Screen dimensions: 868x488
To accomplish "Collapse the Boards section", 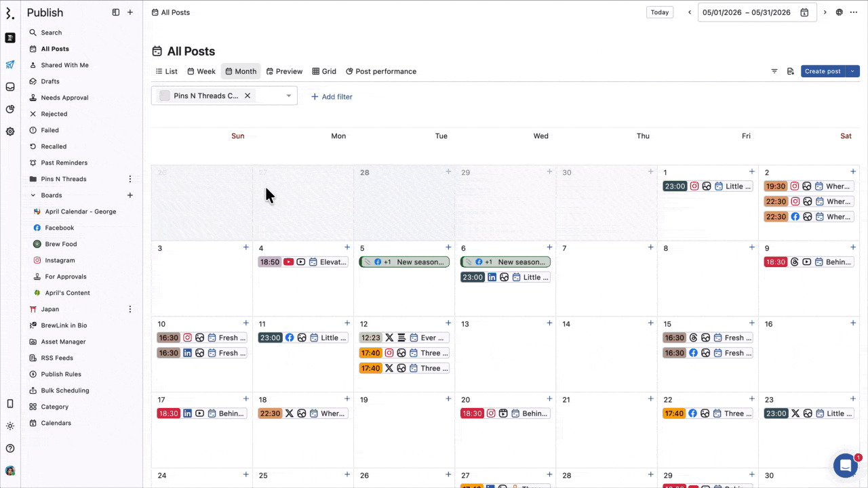I will [33, 195].
